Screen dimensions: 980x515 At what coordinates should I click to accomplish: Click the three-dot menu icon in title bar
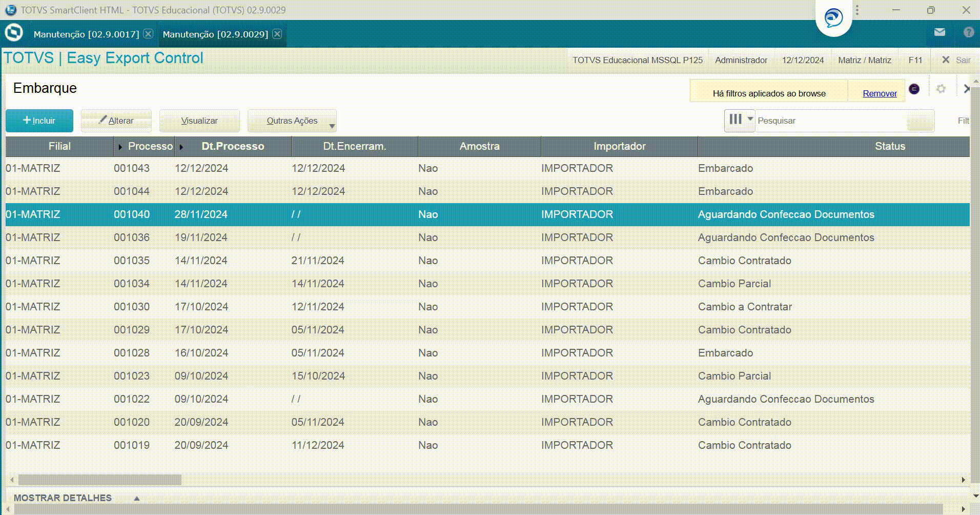857,10
